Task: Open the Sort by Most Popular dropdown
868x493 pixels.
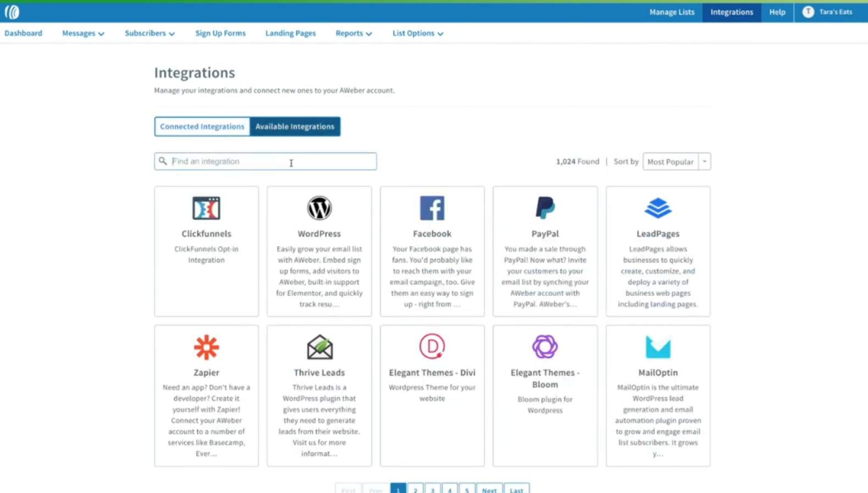Action: (x=677, y=162)
